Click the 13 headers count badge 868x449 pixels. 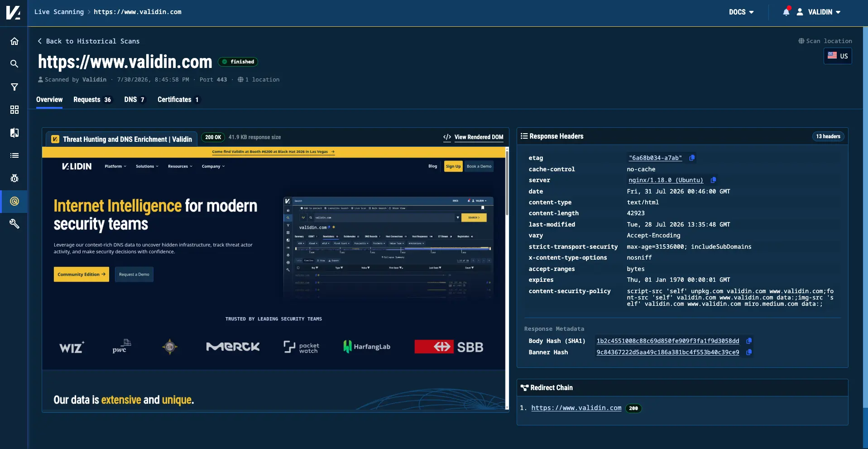pyautogui.click(x=828, y=136)
